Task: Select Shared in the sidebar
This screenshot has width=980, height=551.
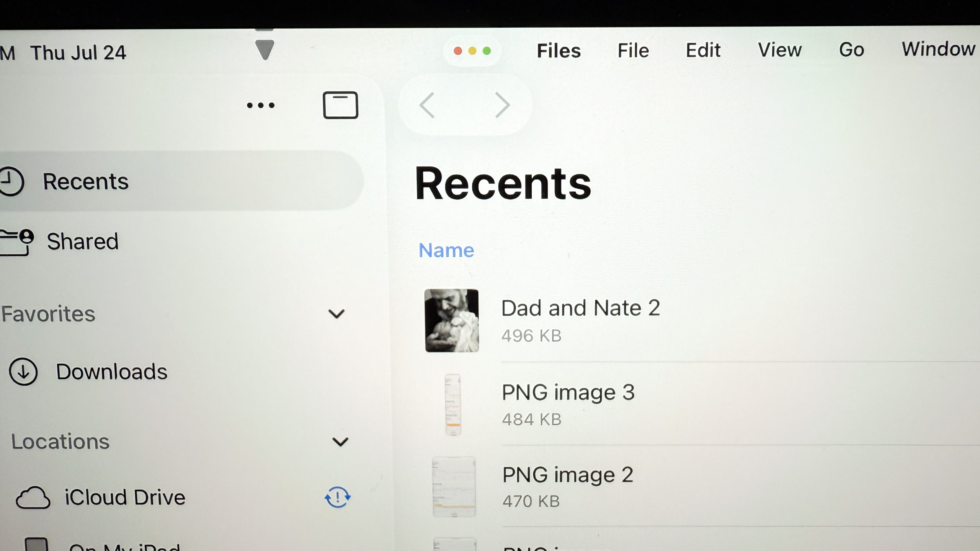Action: [82, 241]
